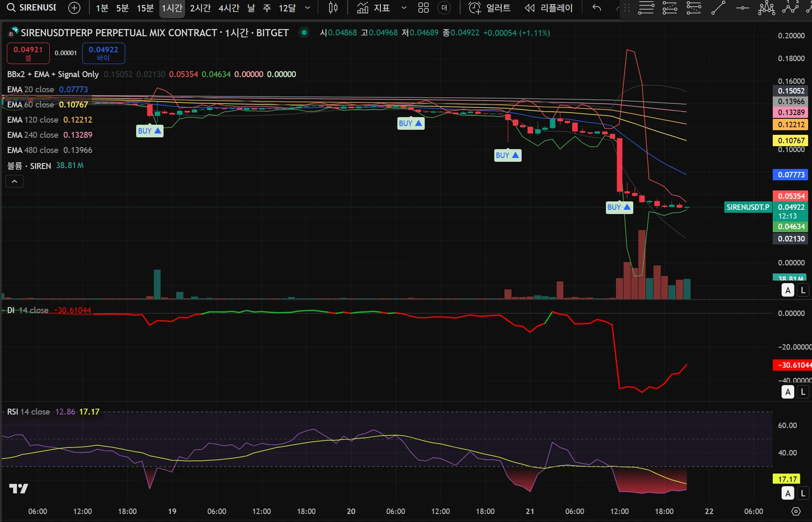Switch to the 5분 interval
812x522 pixels.
pyautogui.click(x=123, y=8)
